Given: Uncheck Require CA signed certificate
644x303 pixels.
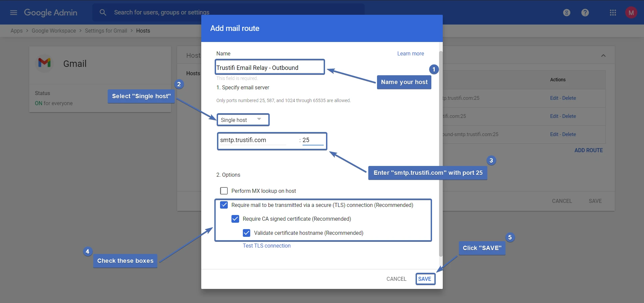Looking at the screenshot, I should pos(235,219).
